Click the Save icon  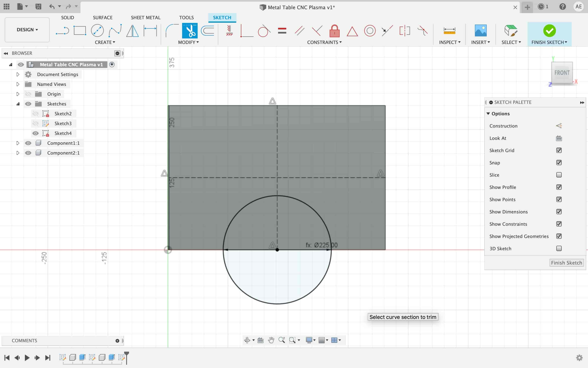(x=38, y=6)
